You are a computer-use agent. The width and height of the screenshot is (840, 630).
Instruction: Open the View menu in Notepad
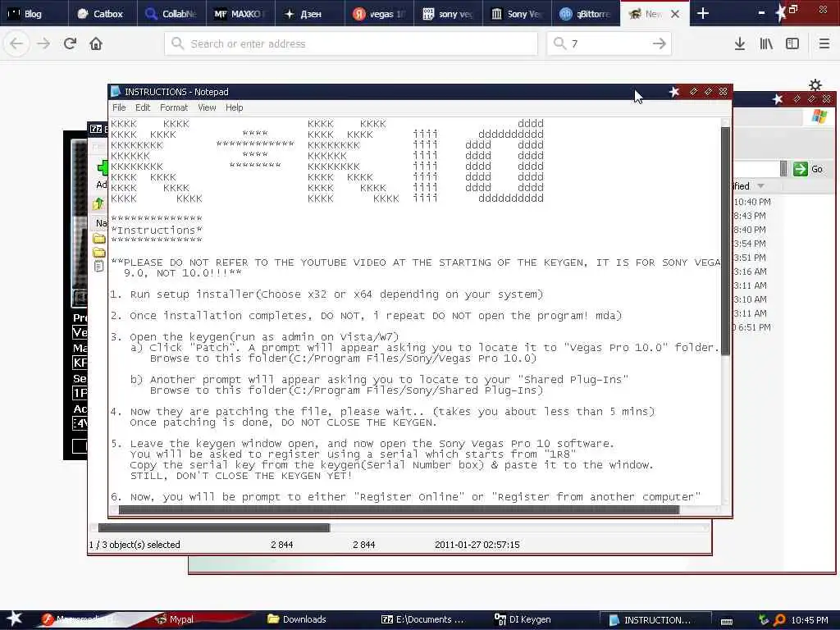[207, 107]
